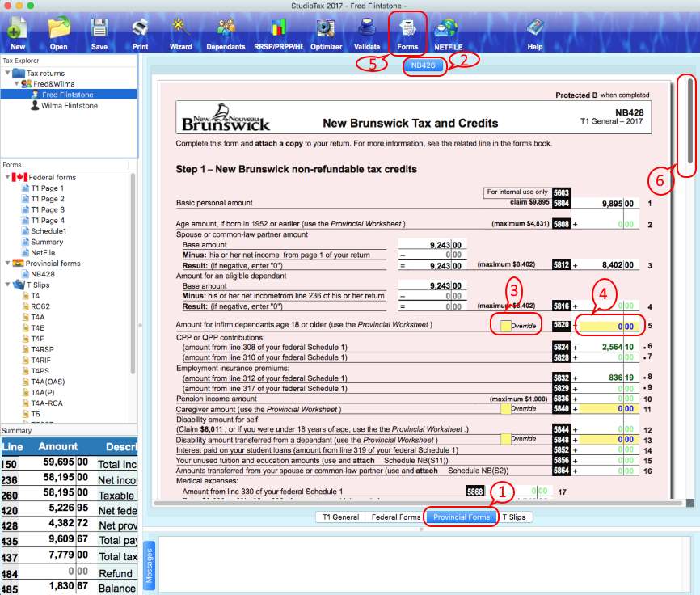Create a New tax return
Image resolution: width=700 pixels, height=595 pixels.
pos(18,32)
